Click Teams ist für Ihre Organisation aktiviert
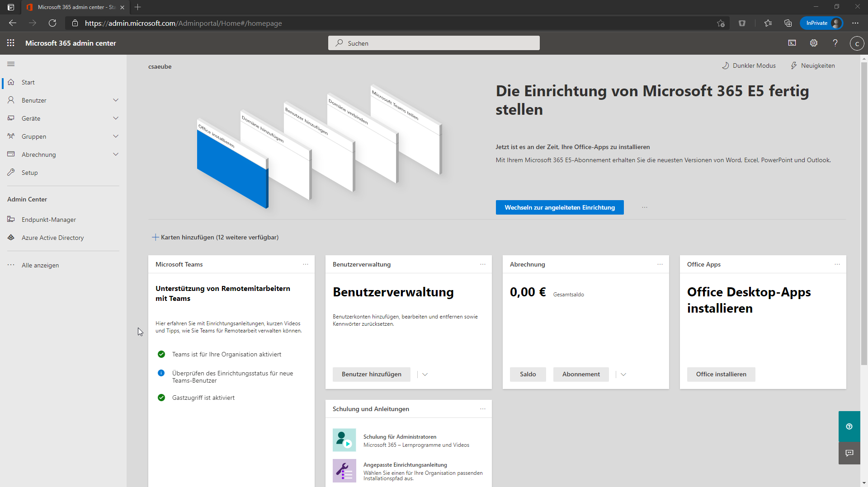 (226, 354)
